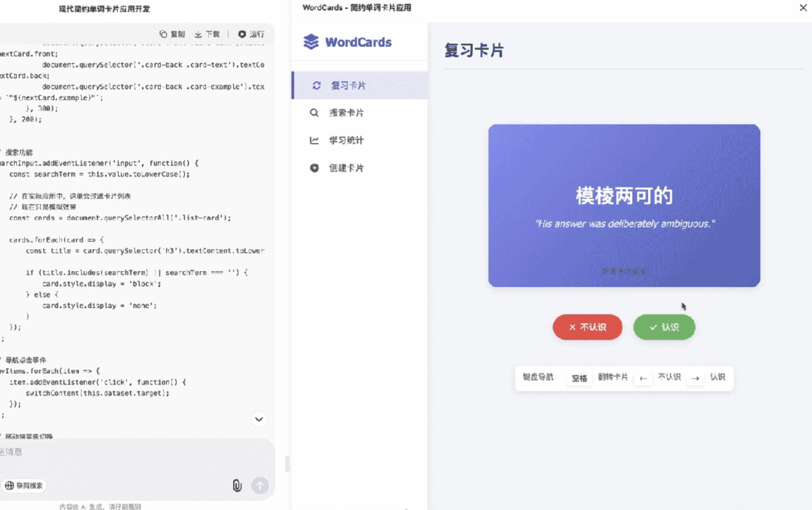This screenshot has width=812, height=510.
Task: Click the paperclip attachment icon
Action: click(237, 486)
